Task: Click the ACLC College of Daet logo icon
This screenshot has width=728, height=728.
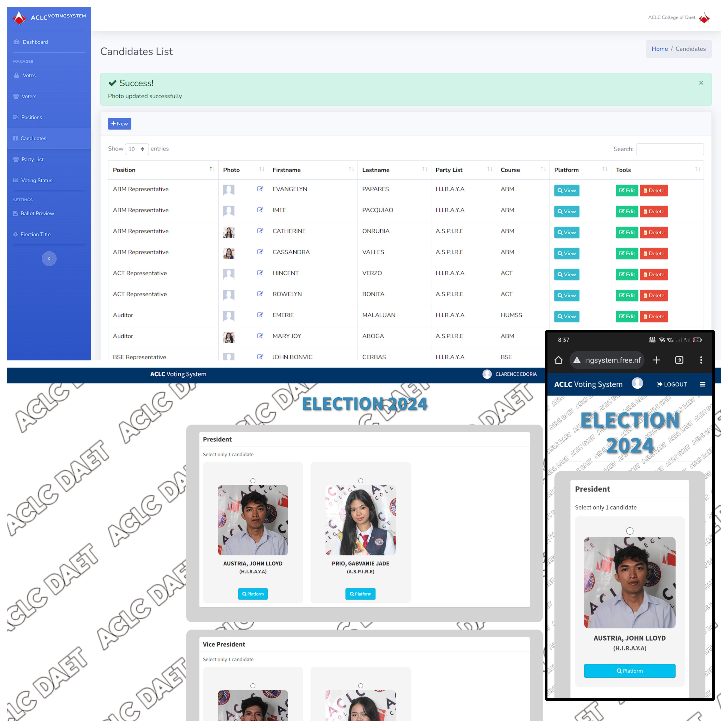Action: pos(704,17)
